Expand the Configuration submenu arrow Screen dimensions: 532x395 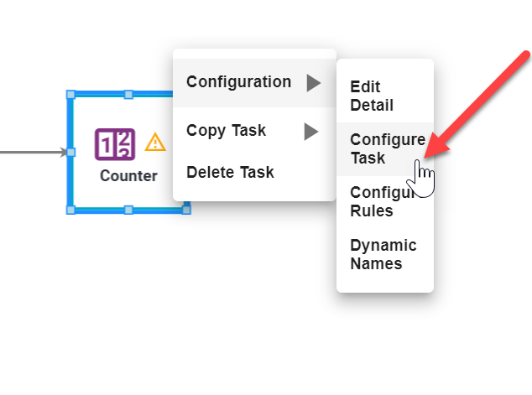tap(313, 82)
